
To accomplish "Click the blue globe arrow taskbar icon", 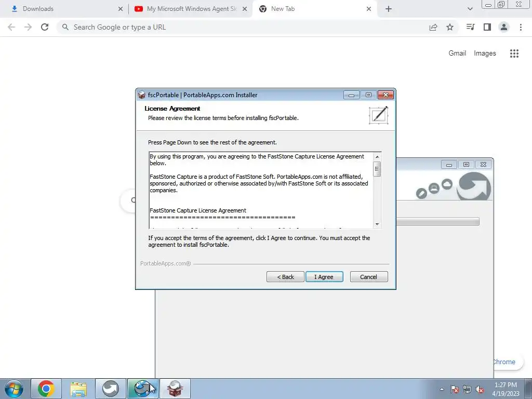I will coord(143,389).
